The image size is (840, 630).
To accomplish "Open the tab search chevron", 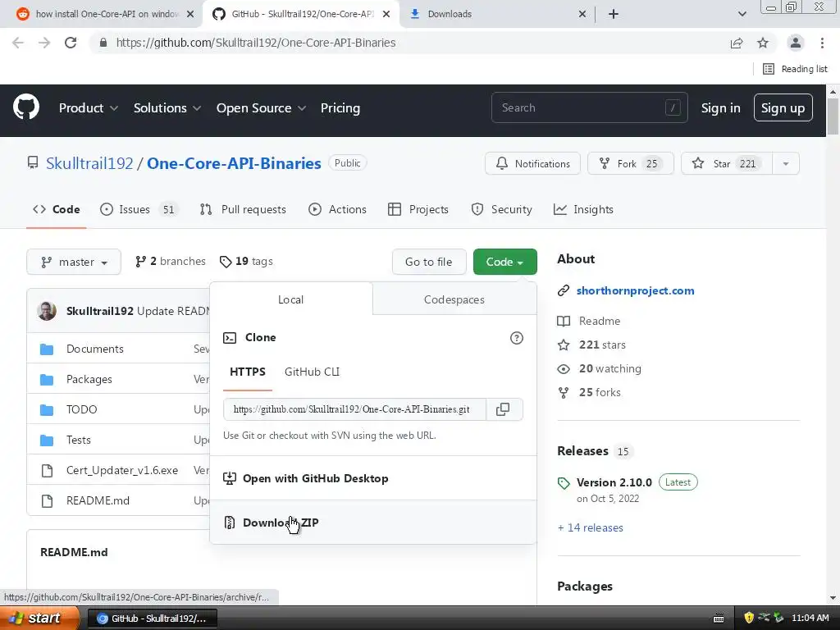I will [742, 14].
